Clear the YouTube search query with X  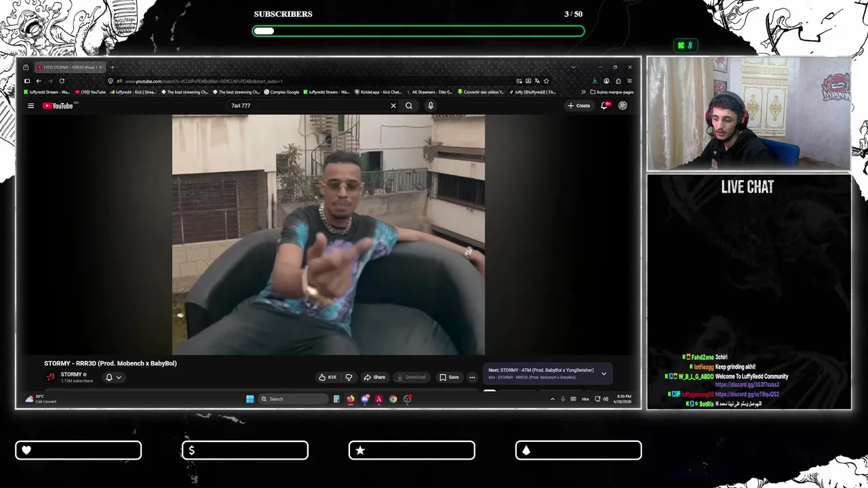393,106
